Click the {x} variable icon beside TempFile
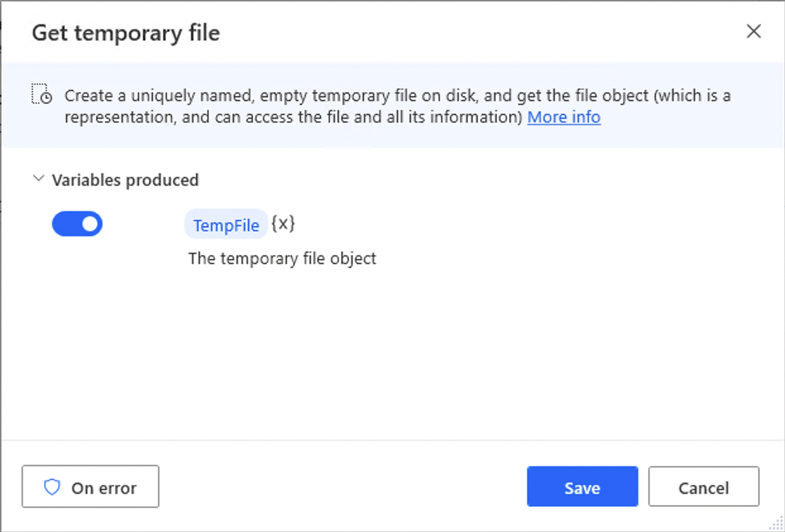 (282, 224)
